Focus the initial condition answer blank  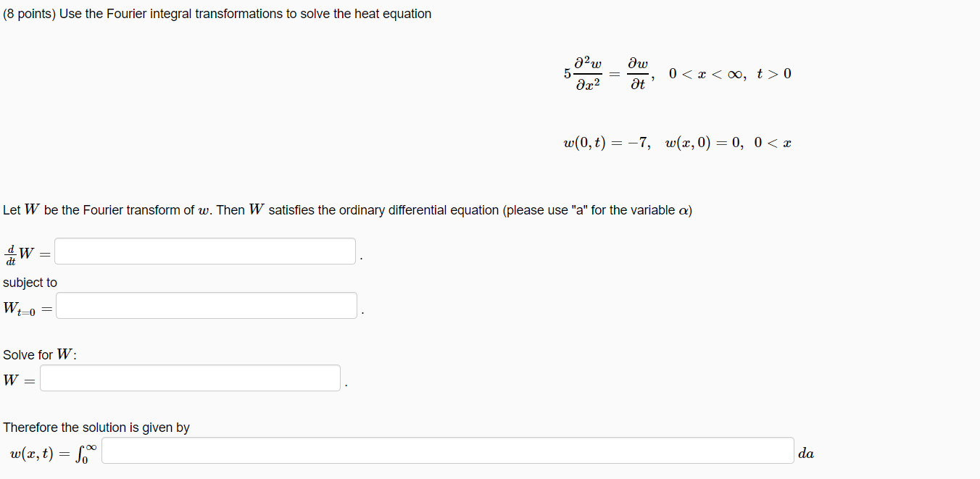206,305
